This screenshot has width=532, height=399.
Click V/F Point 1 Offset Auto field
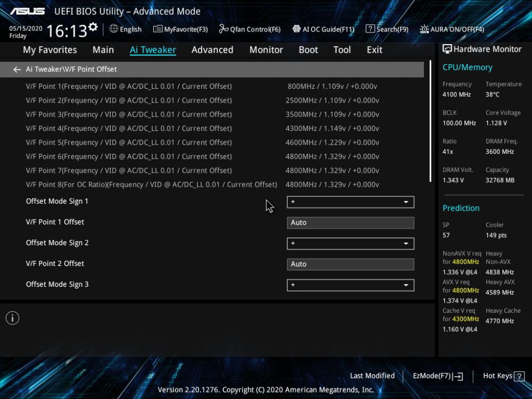pyautogui.click(x=351, y=223)
